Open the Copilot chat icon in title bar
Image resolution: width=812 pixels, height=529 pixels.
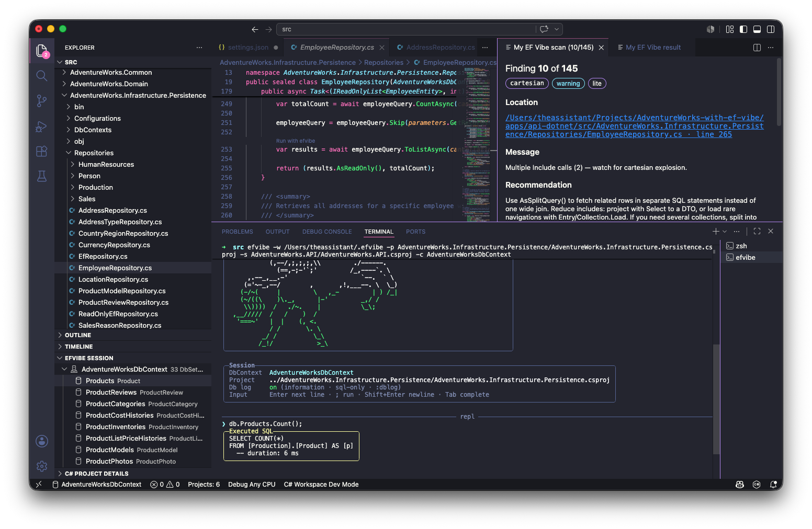(544, 29)
